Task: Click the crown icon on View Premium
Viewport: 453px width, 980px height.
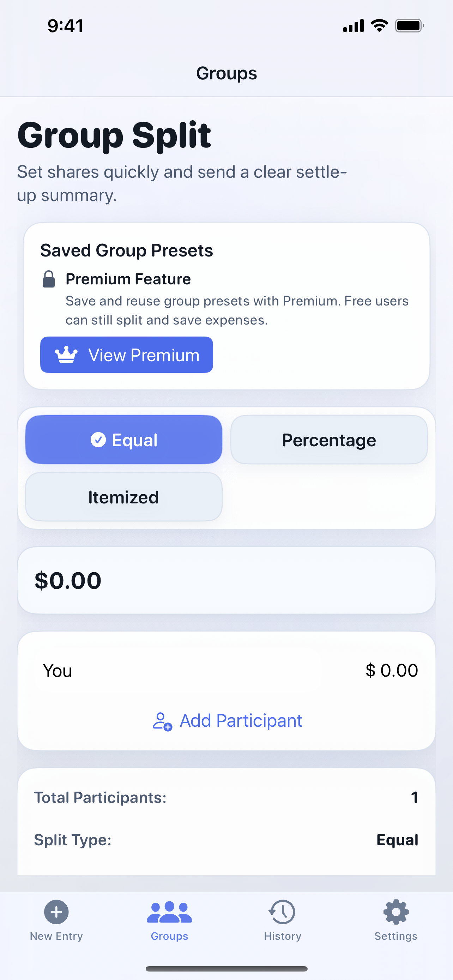Action: coord(67,355)
